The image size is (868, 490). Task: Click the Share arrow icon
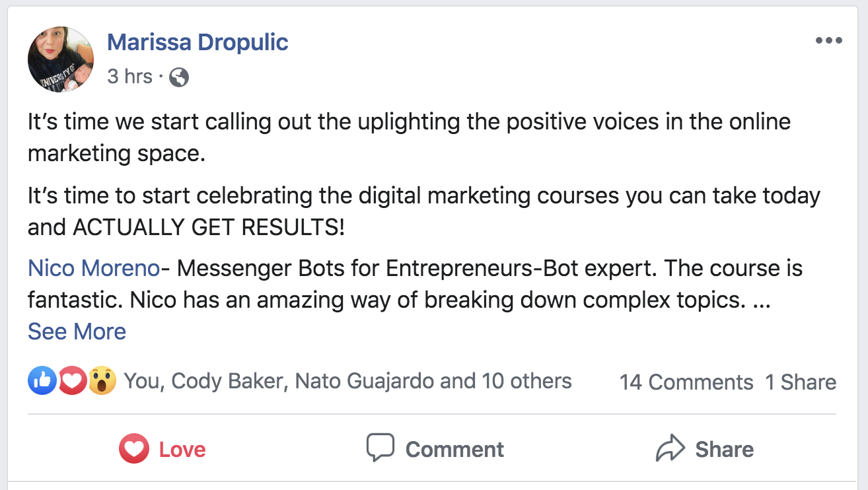(671, 449)
